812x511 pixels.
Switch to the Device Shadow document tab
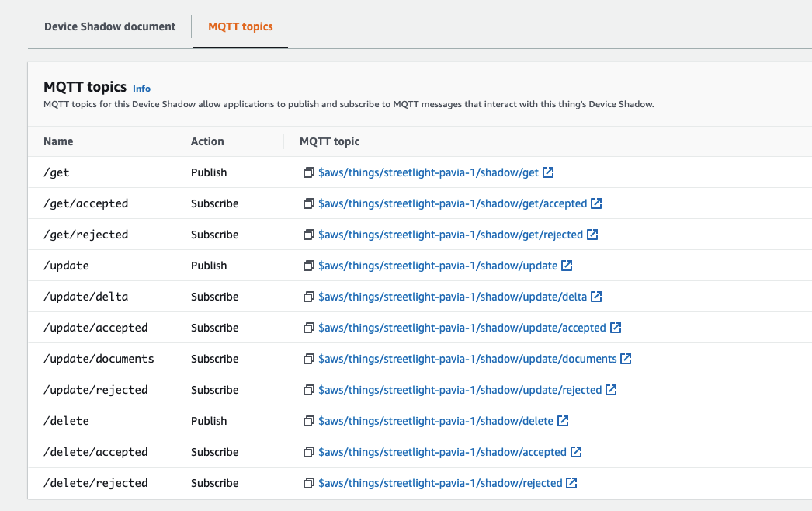click(110, 26)
